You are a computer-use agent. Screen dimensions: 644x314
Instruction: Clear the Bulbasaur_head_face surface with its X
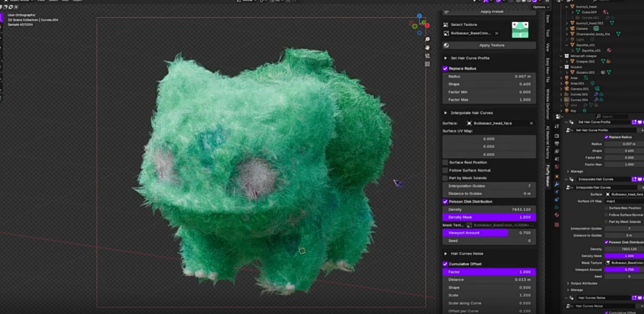(531, 123)
